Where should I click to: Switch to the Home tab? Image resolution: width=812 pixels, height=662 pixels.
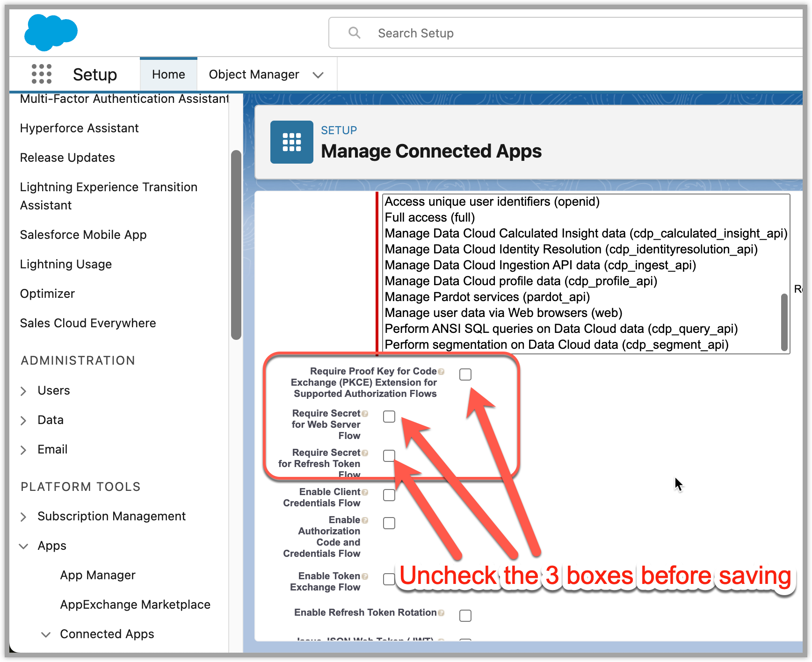(168, 74)
